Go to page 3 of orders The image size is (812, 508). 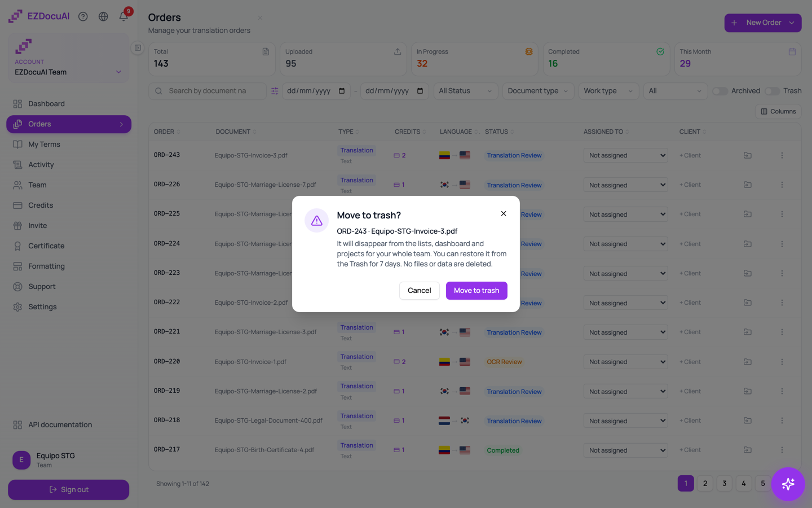(x=724, y=483)
